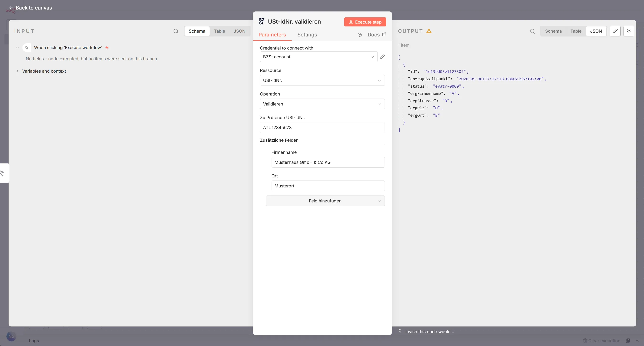Click the "evatr-0000" status value
This screenshot has width=644, height=346.
[x=447, y=86]
